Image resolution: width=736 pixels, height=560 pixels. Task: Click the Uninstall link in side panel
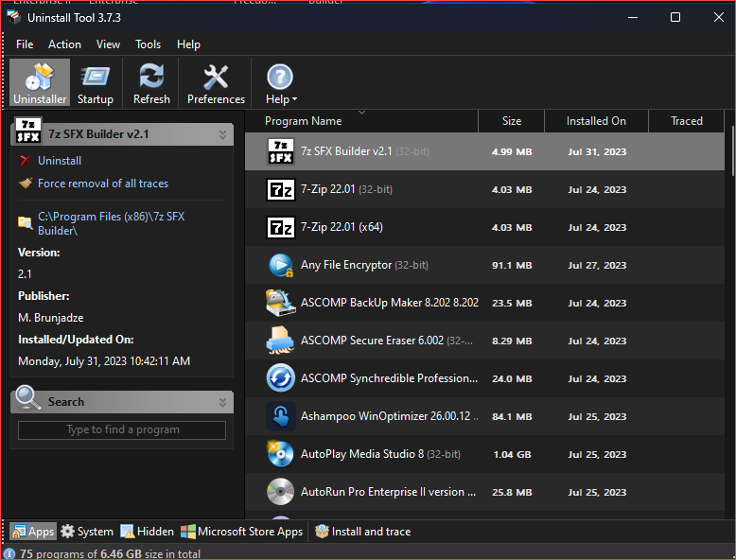[60, 161]
